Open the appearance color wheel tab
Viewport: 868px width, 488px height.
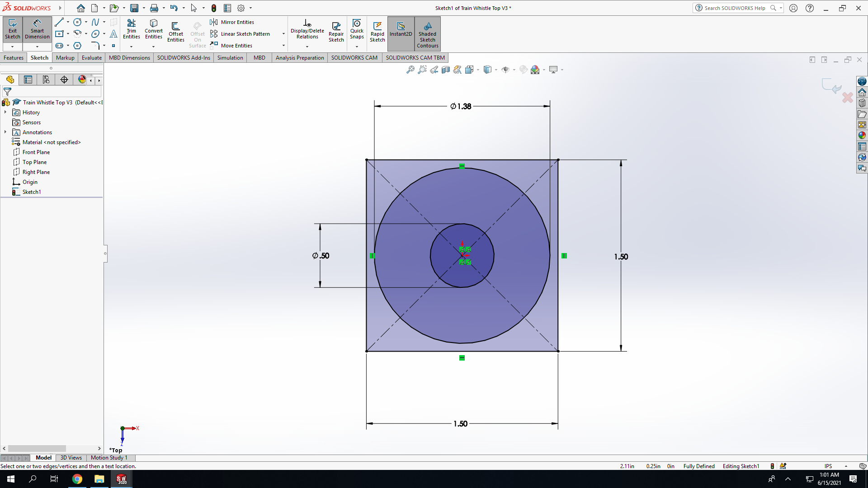tap(82, 80)
